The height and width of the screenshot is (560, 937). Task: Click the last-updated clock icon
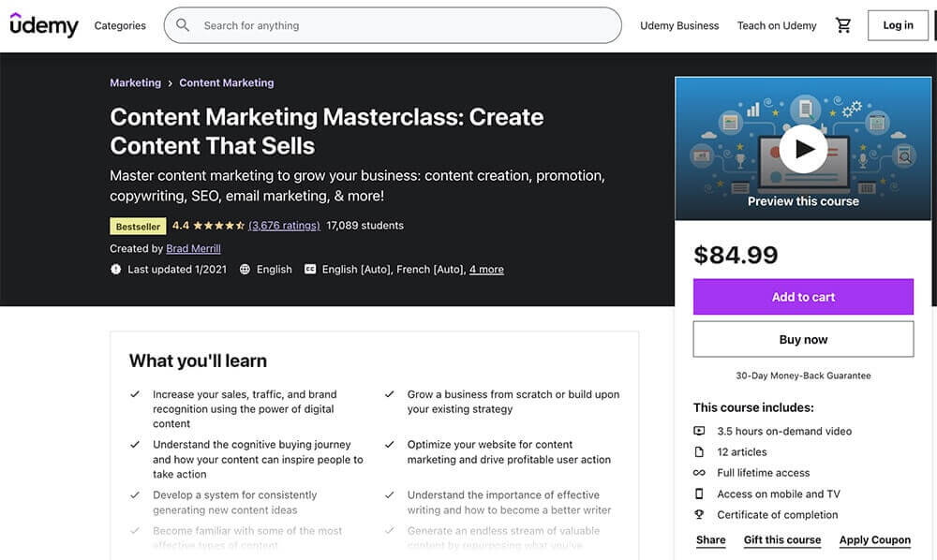[115, 269]
